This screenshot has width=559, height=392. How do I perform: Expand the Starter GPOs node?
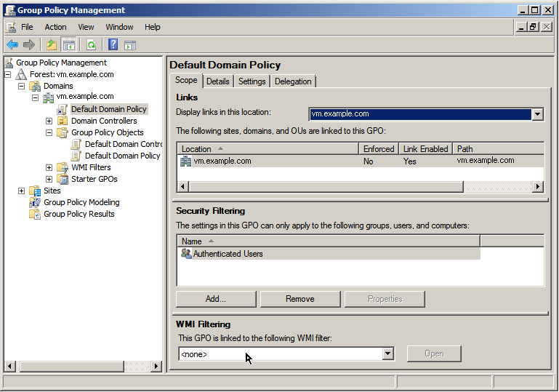49,180
